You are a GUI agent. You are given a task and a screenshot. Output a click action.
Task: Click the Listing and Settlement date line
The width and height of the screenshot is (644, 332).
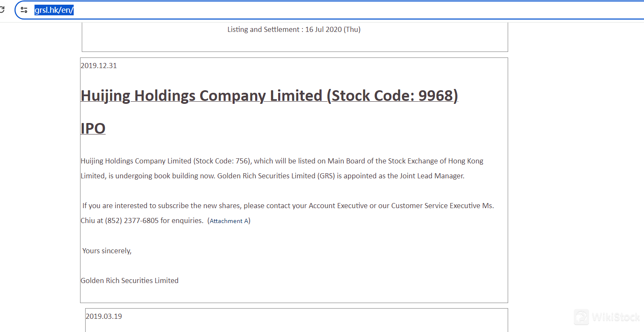tap(294, 29)
